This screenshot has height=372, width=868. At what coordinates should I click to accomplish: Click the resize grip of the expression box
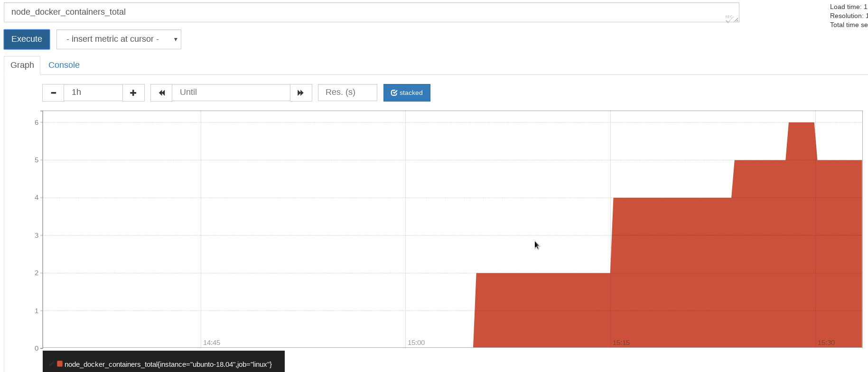[x=736, y=19]
